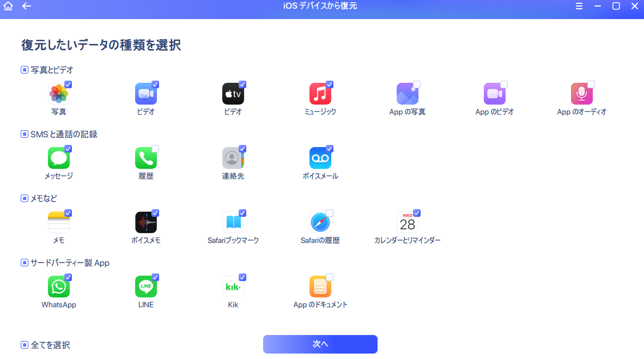
Task: Click the WhatsApp icon
Action: coord(59,287)
